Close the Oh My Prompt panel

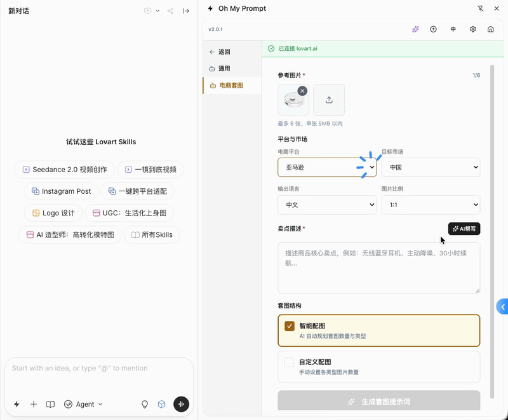497,8
